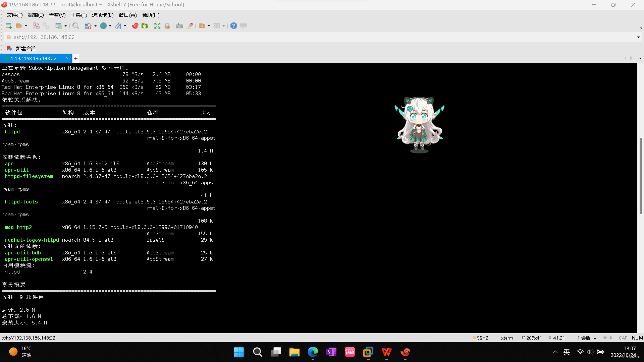644x362 pixels.
Task: Click the Xftp green folder icon
Action: [x=145, y=26]
